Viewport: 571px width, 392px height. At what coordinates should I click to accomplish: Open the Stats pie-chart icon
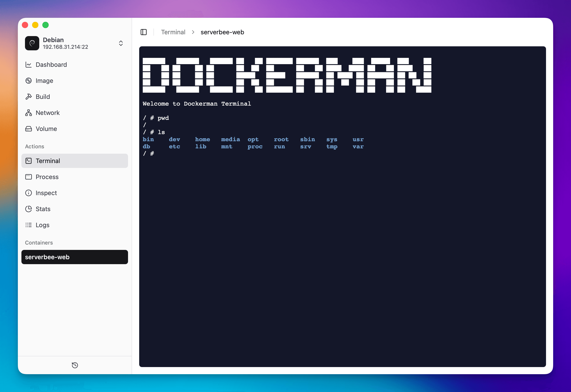click(29, 209)
